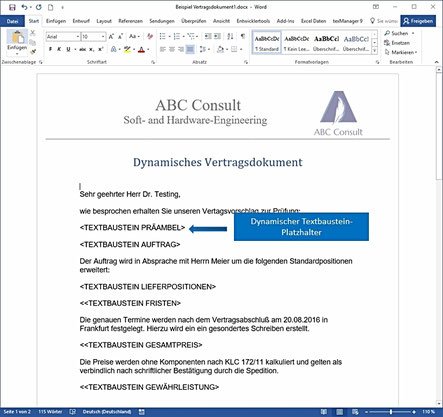Switch to the Sendungen tab
This screenshot has width=443, height=417.
click(162, 21)
